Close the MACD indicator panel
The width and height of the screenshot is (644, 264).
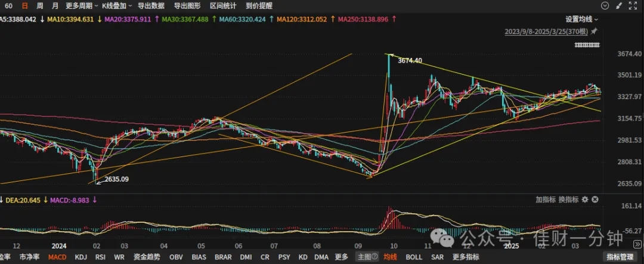pos(595,199)
